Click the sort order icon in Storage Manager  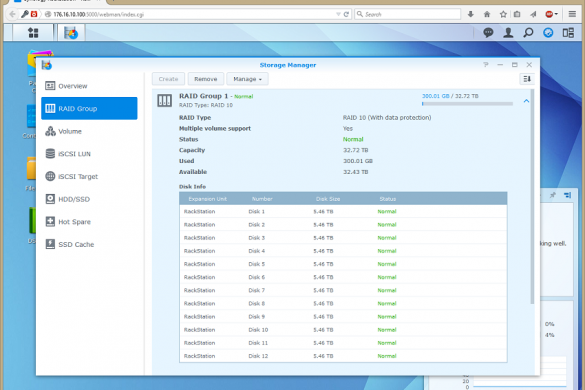coord(527,79)
